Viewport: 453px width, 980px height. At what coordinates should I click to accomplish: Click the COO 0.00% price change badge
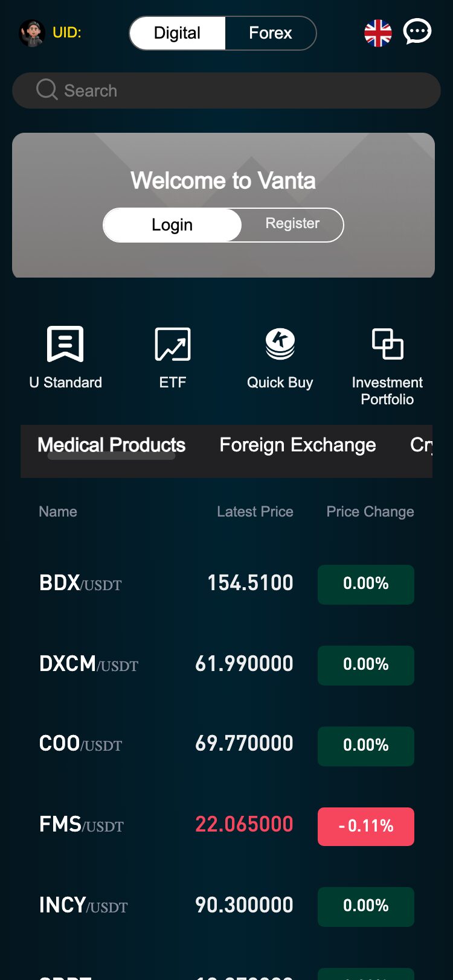coord(366,746)
